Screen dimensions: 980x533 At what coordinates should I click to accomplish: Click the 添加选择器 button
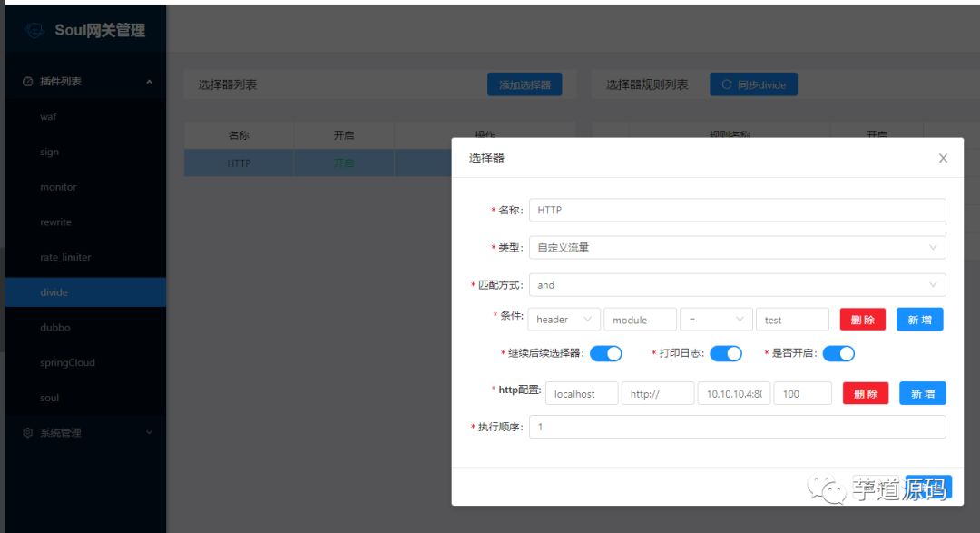[x=524, y=84]
